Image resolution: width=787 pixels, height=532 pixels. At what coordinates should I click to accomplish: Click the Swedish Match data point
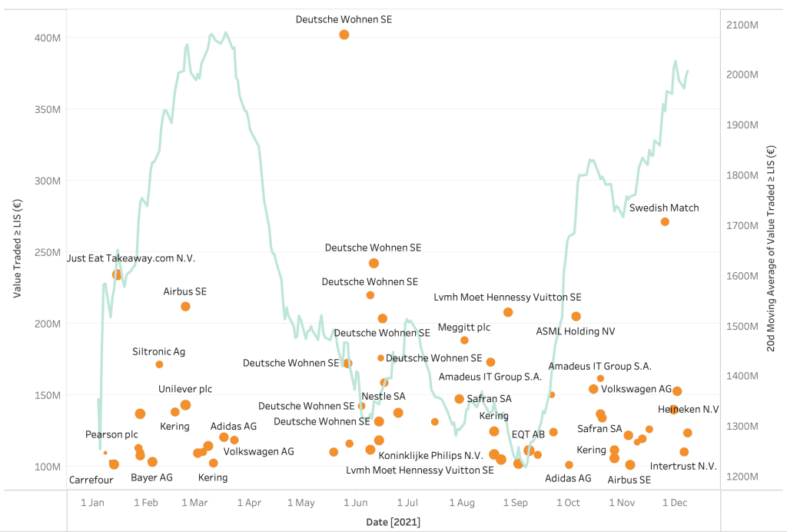point(665,221)
